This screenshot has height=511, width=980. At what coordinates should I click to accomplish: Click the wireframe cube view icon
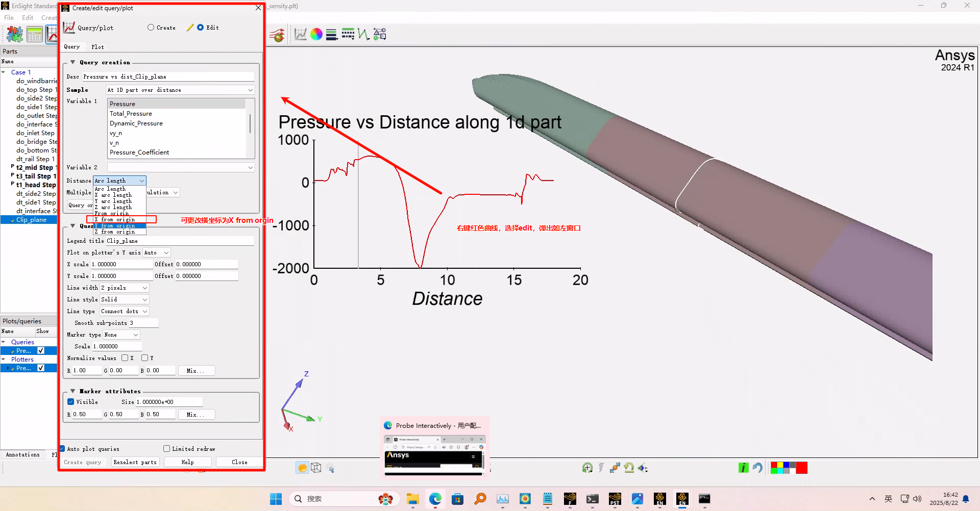[316, 468]
